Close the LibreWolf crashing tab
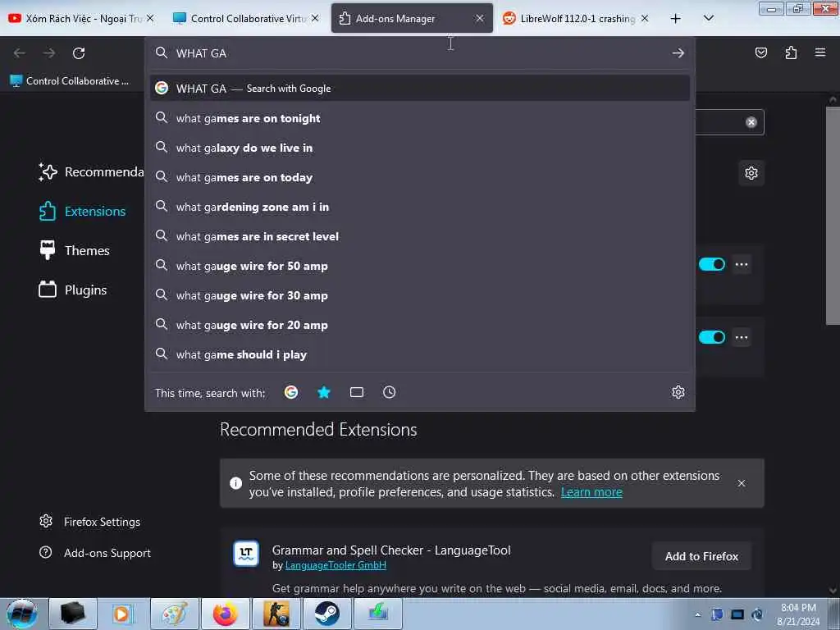 (645, 18)
